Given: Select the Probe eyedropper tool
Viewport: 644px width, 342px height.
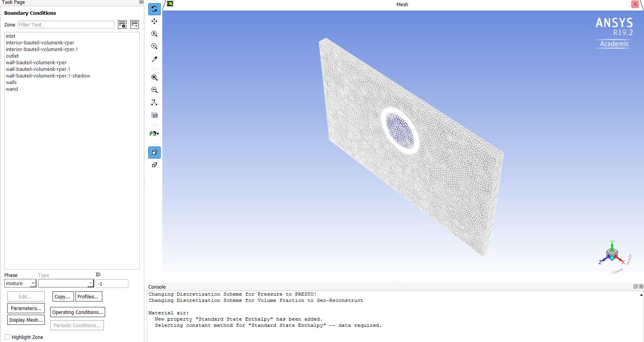Looking at the screenshot, I should coord(154,59).
